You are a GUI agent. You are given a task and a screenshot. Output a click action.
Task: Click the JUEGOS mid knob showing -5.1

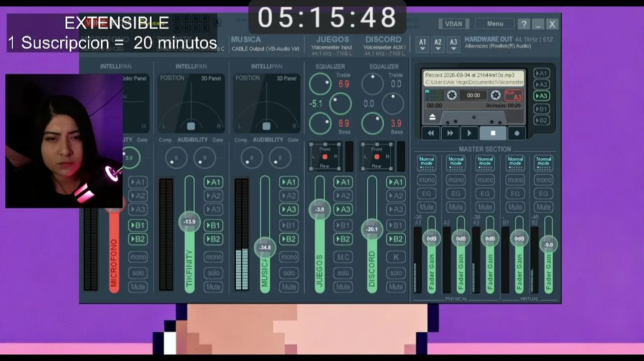341,104
